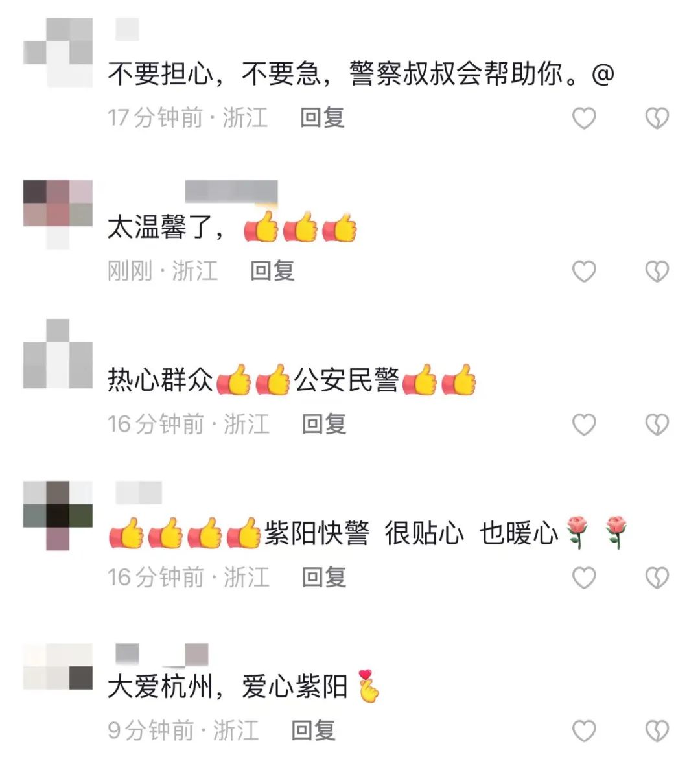
Task: Like the comment about 警察叔叔会帮助你
Action: coord(584,118)
